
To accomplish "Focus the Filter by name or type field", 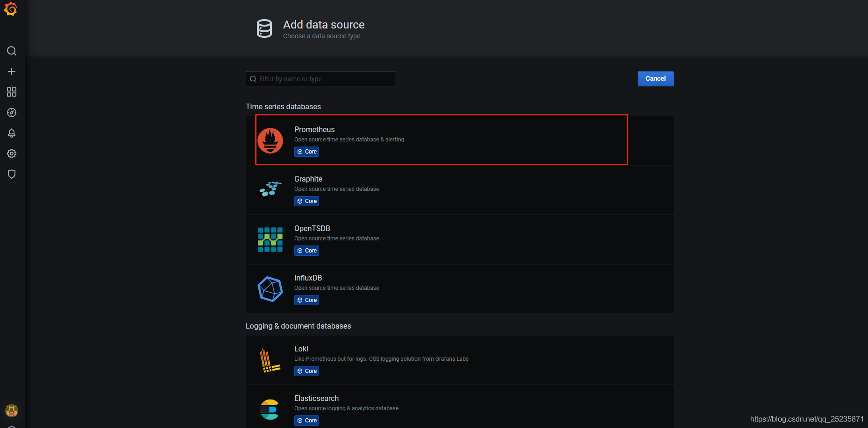I will [x=320, y=79].
